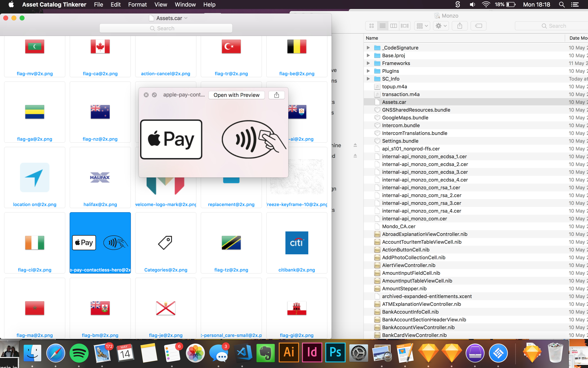Open the Edit menu
This screenshot has height=368, width=588.
(115, 4)
